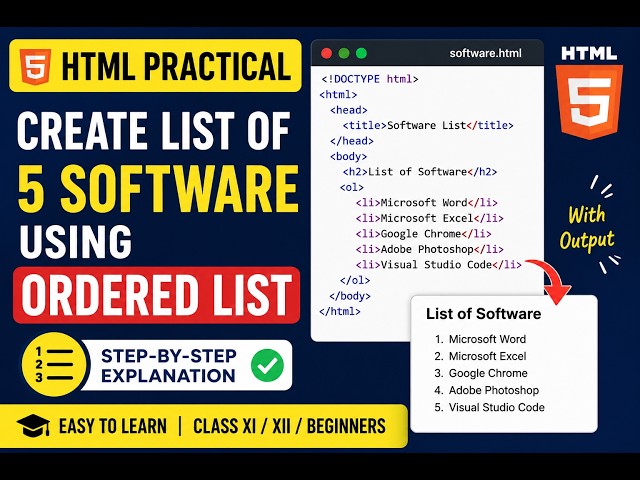Click the opening <body> tag line
This screenshot has height=480, width=640.
tap(349, 156)
